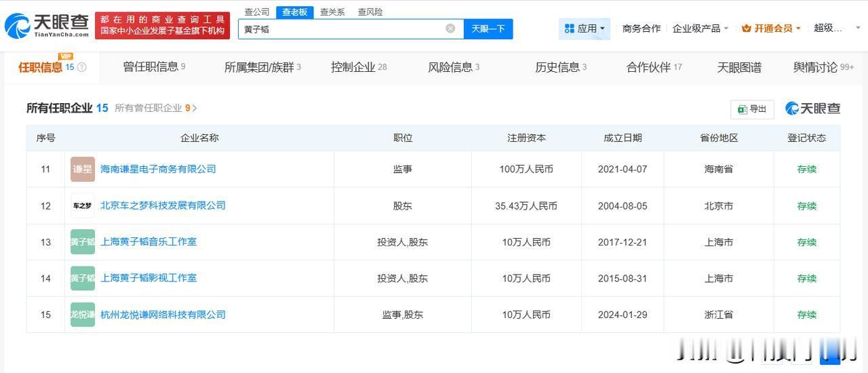Open 上海黄子韬影视工作室 company link
This screenshot has height=373, width=868.
[x=149, y=278]
